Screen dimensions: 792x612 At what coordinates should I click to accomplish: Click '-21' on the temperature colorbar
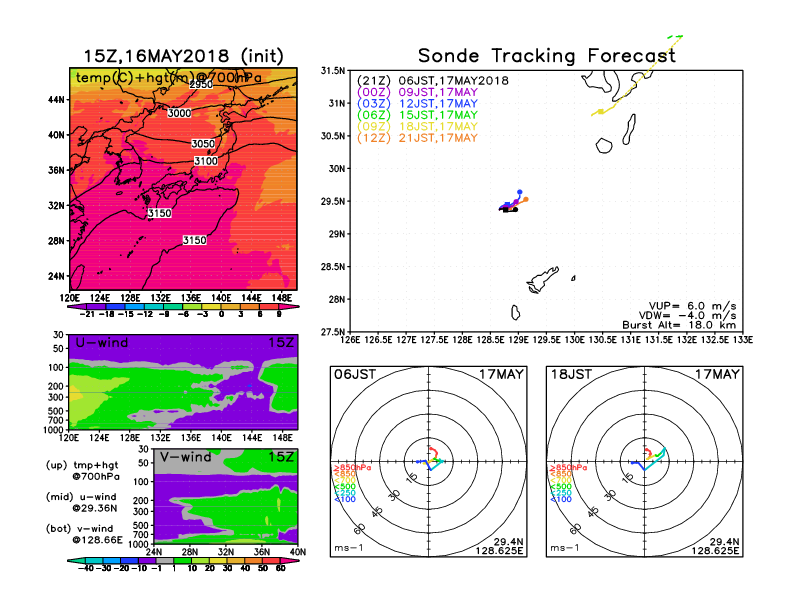[87, 314]
